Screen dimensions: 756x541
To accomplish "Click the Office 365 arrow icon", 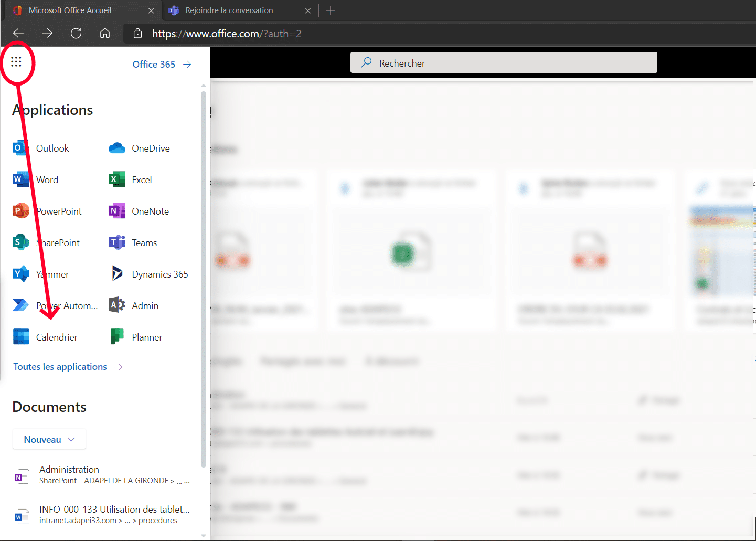I will tap(187, 64).
